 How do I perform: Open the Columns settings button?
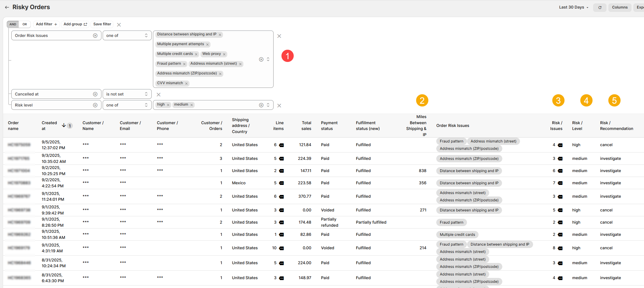(620, 7)
